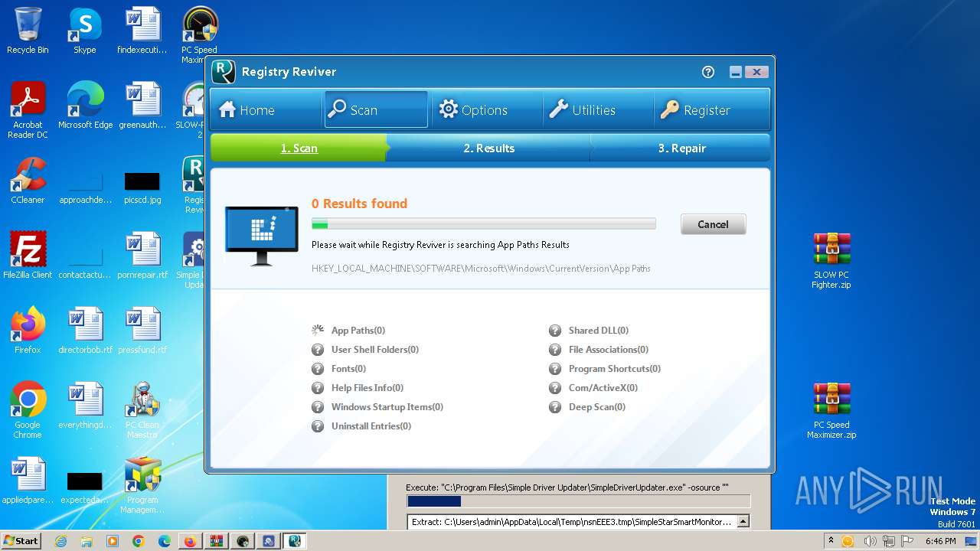
Task: Open the Start menu
Action: [21, 540]
